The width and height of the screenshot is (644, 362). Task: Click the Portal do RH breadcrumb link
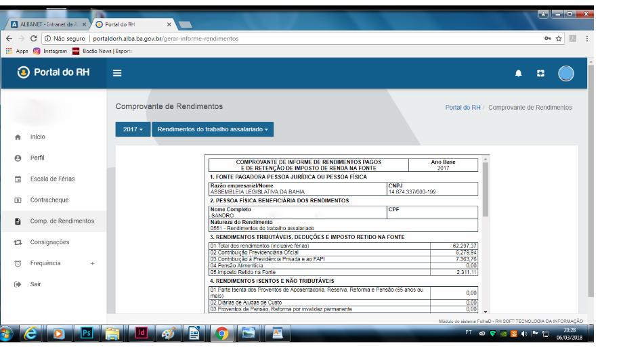(x=463, y=108)
